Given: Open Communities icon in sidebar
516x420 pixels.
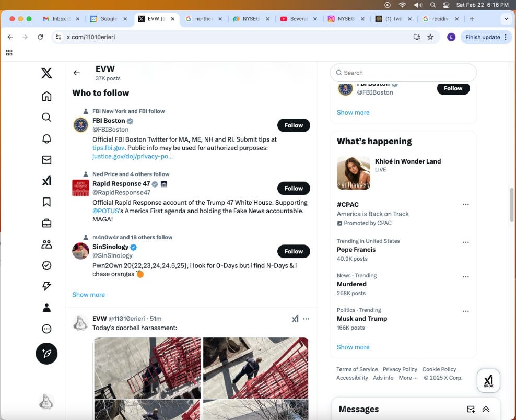Looking at the screenshot, I should pyautogui.click(x=46, y=244).
